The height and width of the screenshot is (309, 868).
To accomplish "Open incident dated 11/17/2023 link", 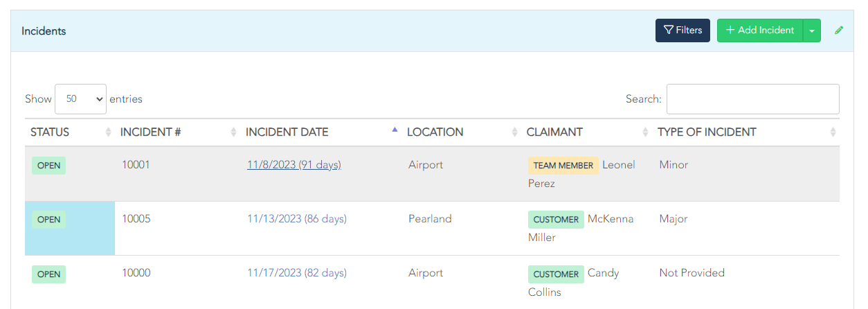I will coord(296,273).
